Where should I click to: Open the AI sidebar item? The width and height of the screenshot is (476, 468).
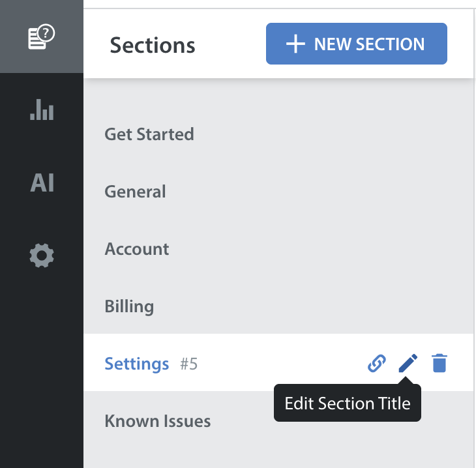[42, 183]
